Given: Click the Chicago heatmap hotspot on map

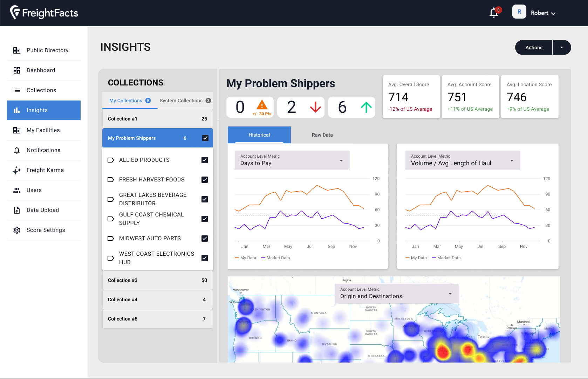Looking at the screenshot, I should [443, 351].
